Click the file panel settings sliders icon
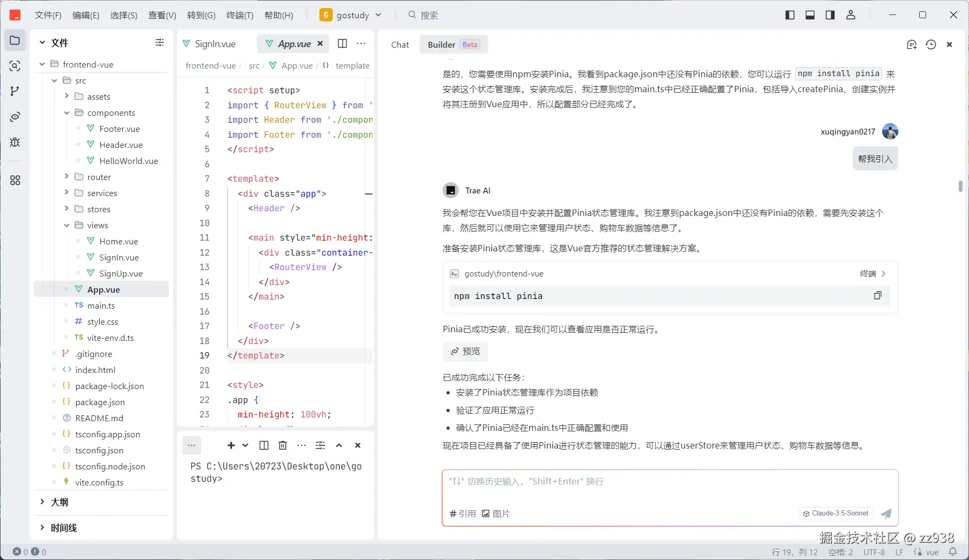 pyautogui.click(x=160, y=42)
